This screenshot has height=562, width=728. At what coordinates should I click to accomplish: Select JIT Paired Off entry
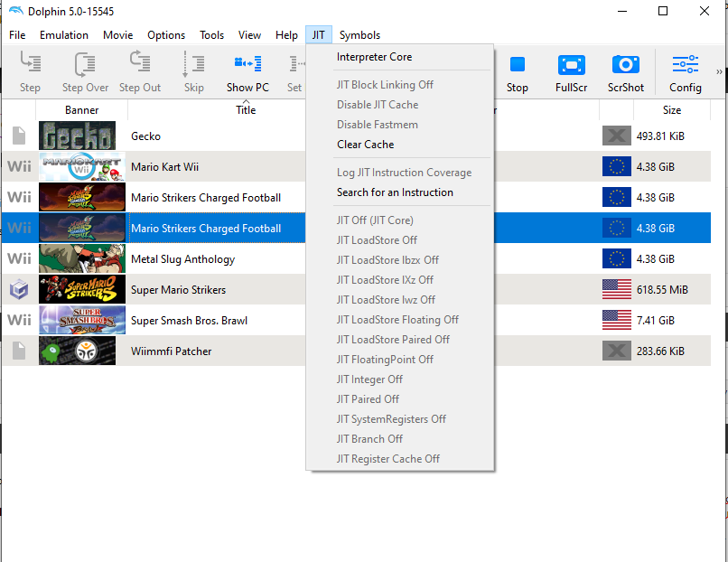pos(400,399)
